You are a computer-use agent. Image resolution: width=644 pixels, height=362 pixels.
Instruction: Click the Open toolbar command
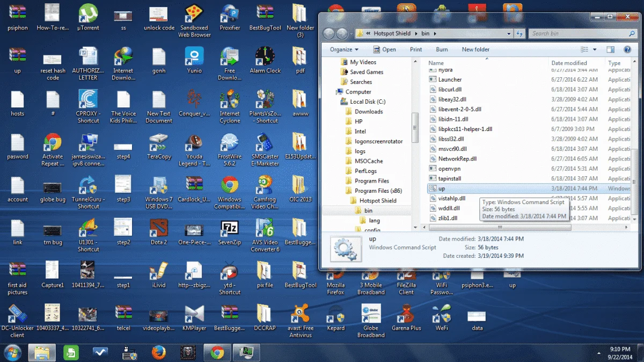click(384, 49)
